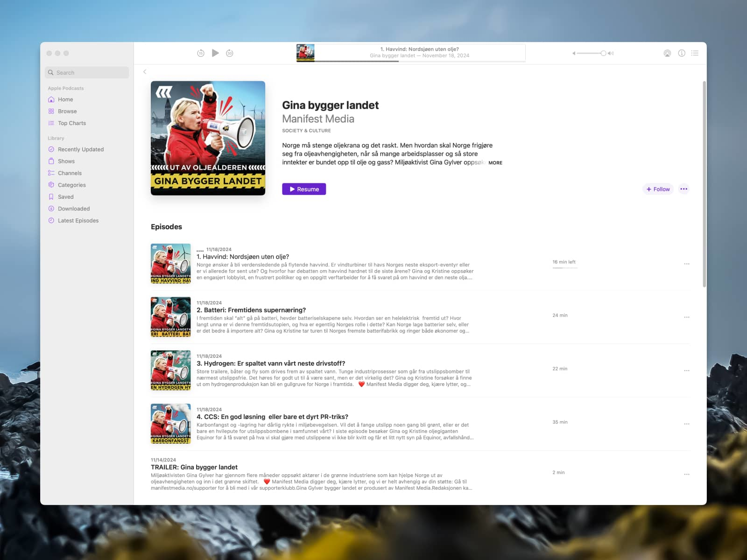Click the CCS Karbonfangst episode thumbnail
The height and width of the screenshot is (560, 747).
coord(171,424)
